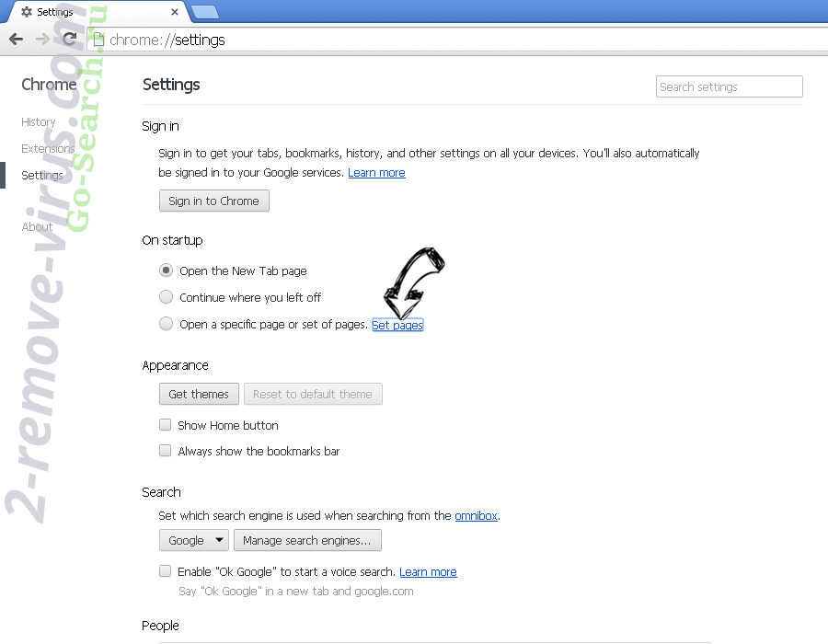
Task: Click Reset to default theme
Action: 313,395
